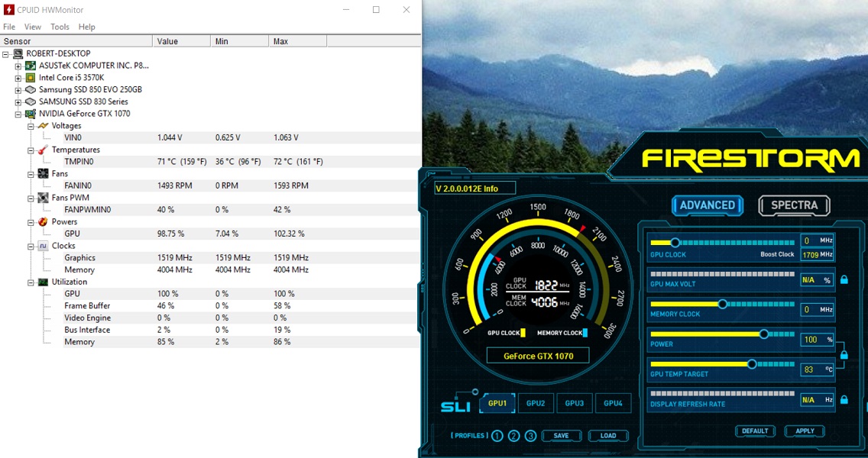
Task: Switch to the SPECTRA tab in Firestorm
Action: (795, 205)
